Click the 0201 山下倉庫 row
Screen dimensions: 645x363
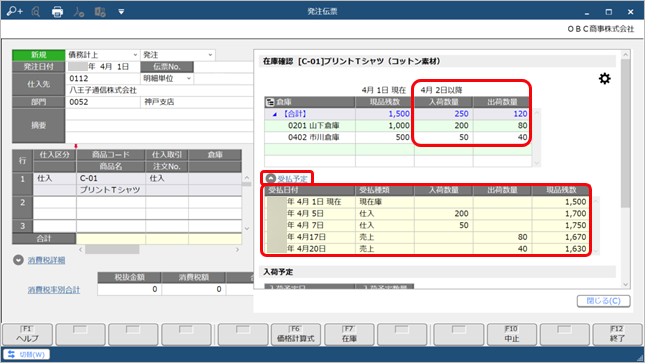(x=398, y=126)
